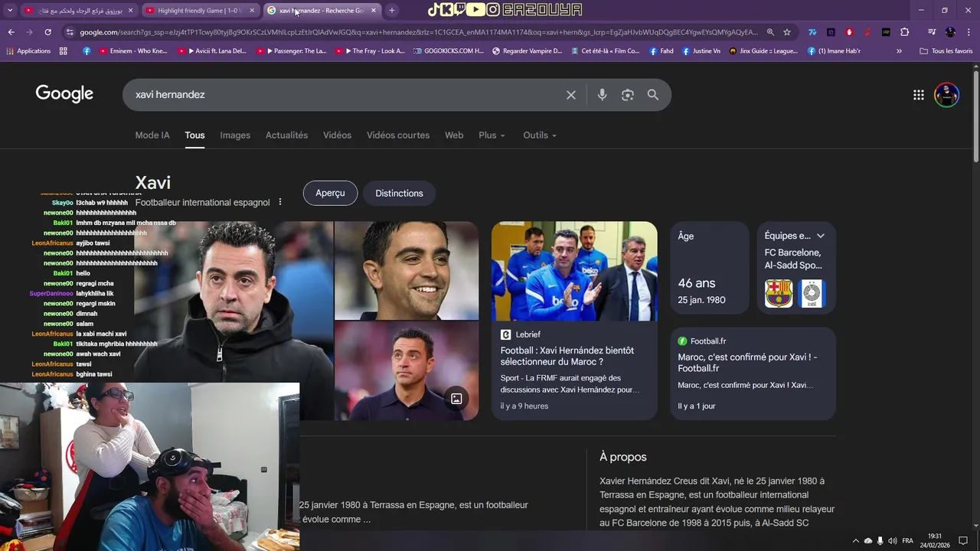
Task: Focus the xavi hernandez search field
Action: point(345,95)
